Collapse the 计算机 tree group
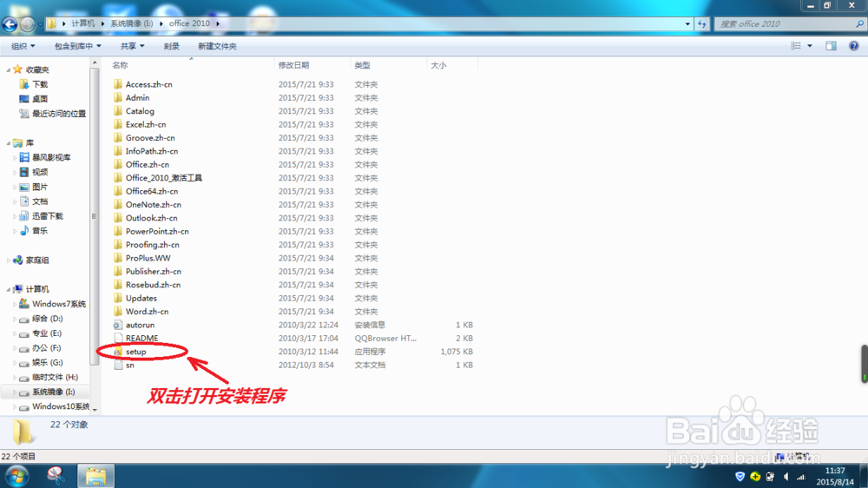 (9, 289)
